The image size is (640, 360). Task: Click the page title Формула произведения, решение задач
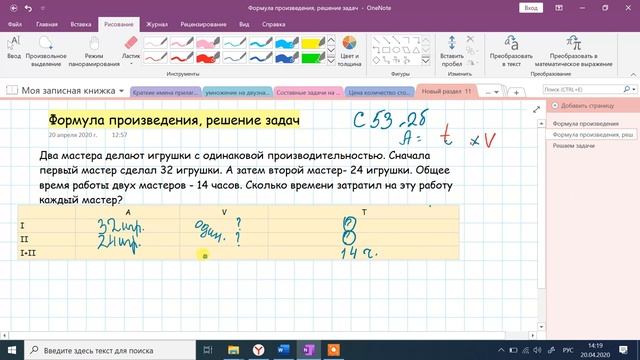[x=174, y=120]
